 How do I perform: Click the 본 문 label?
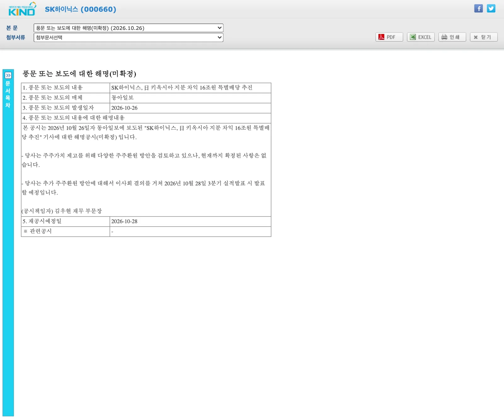click(12, 28)
